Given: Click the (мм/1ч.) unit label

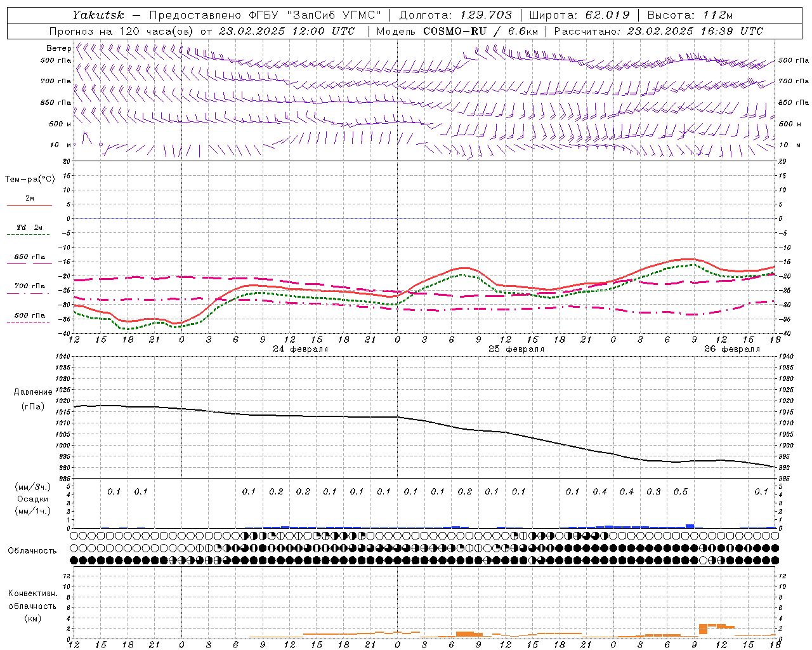Looking at the screenshot, I should [x=33, y=511].
